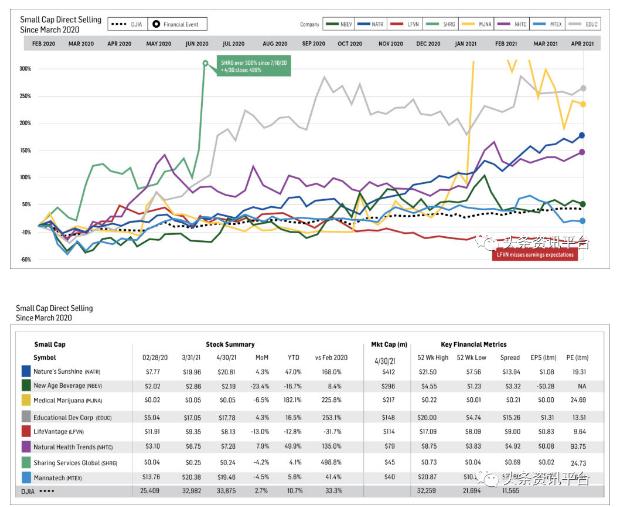626x507 pixels.
Task: Click the Financial Event circle marker legend
Action: [179, 23]
